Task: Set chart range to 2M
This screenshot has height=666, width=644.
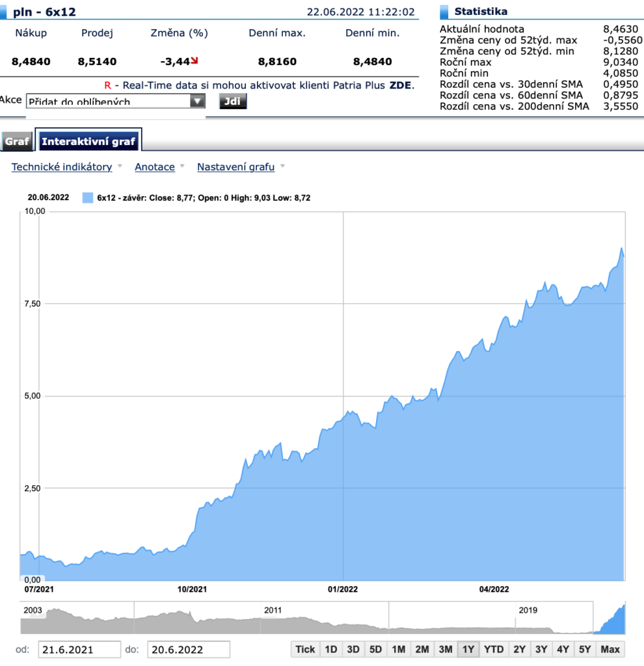Action: (x=422, y=650)
